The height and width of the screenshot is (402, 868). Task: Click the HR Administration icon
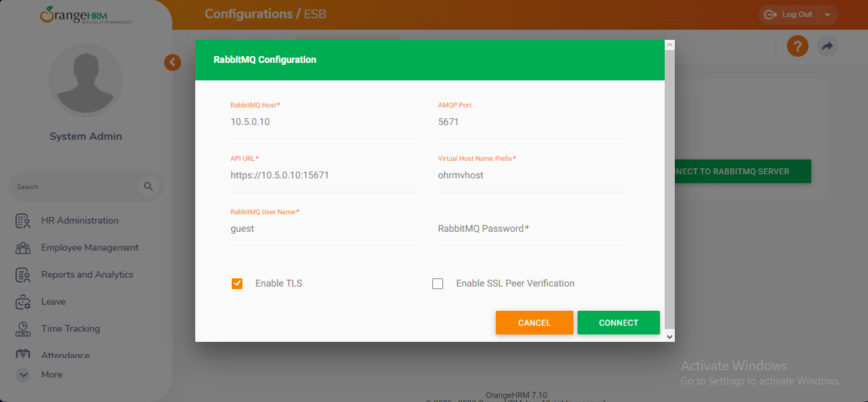23,221
